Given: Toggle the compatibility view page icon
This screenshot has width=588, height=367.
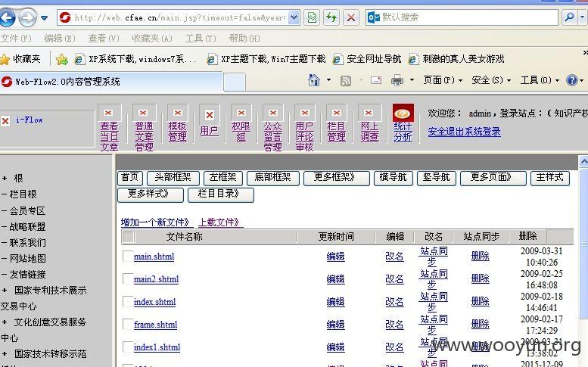Looking at the screenshot, I should coord(312,17).
